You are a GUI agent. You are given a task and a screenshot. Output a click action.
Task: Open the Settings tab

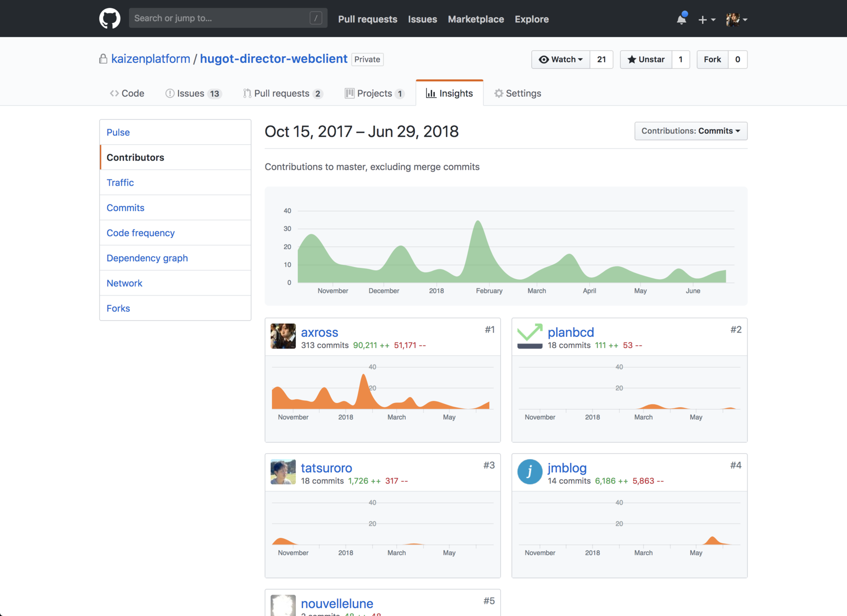coord(518,93)
